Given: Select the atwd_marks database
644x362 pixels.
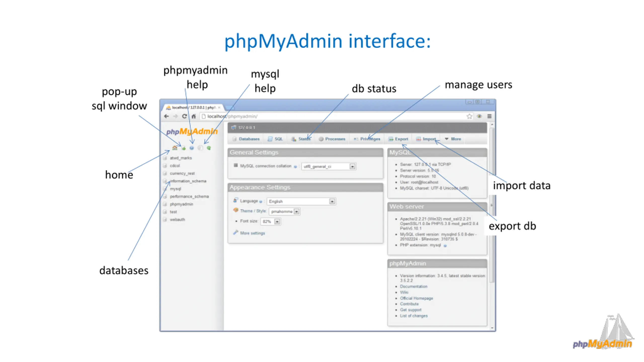Looking at the screenshot, I should (x=181, y=158).
